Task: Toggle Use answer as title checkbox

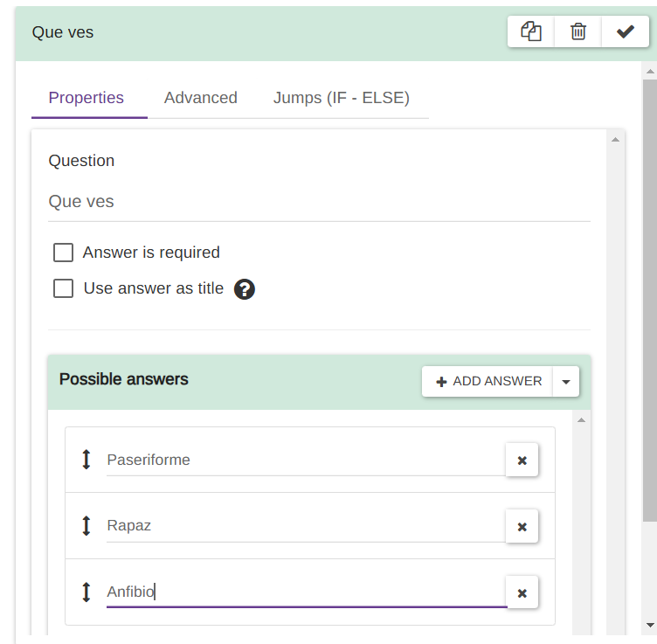Action: (x=63, y=288)
